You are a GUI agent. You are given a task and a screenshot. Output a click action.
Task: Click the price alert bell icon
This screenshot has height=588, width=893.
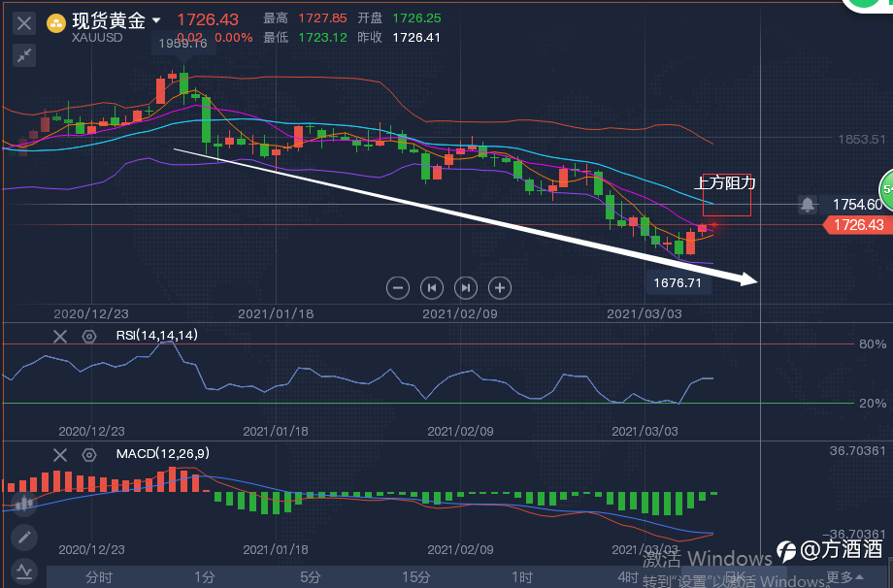click(x=807, y=205)
